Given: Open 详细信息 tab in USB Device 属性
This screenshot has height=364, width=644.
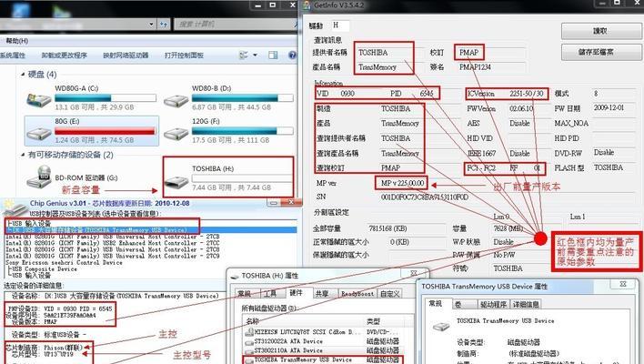Looking at the screenshot, I should tap(526, 305).
